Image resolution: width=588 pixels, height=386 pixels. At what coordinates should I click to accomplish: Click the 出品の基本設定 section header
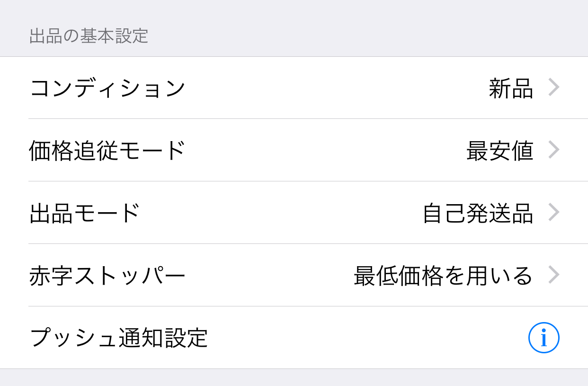click(x=89, y=36)
